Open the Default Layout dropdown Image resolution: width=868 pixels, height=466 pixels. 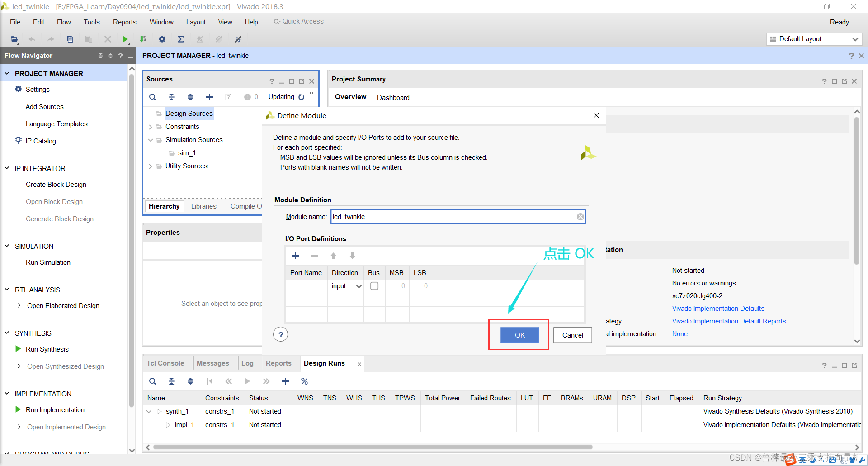pyautogui.click(x=814, y=39)
